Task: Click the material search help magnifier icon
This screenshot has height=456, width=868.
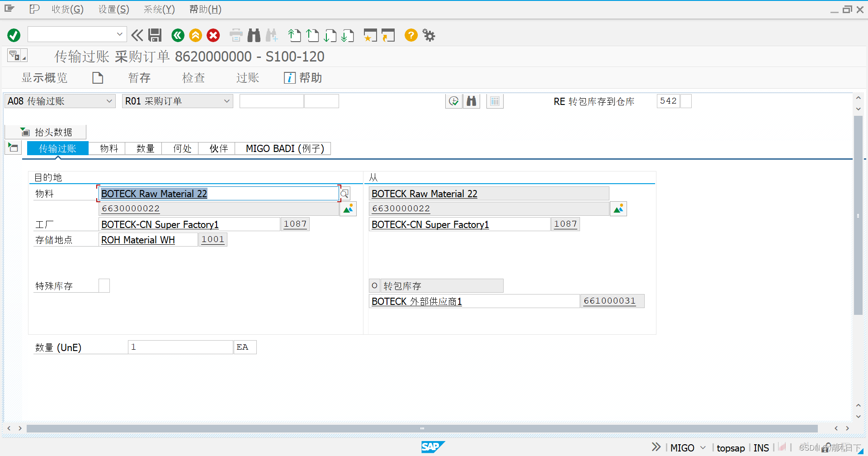Action: (345, 194)
